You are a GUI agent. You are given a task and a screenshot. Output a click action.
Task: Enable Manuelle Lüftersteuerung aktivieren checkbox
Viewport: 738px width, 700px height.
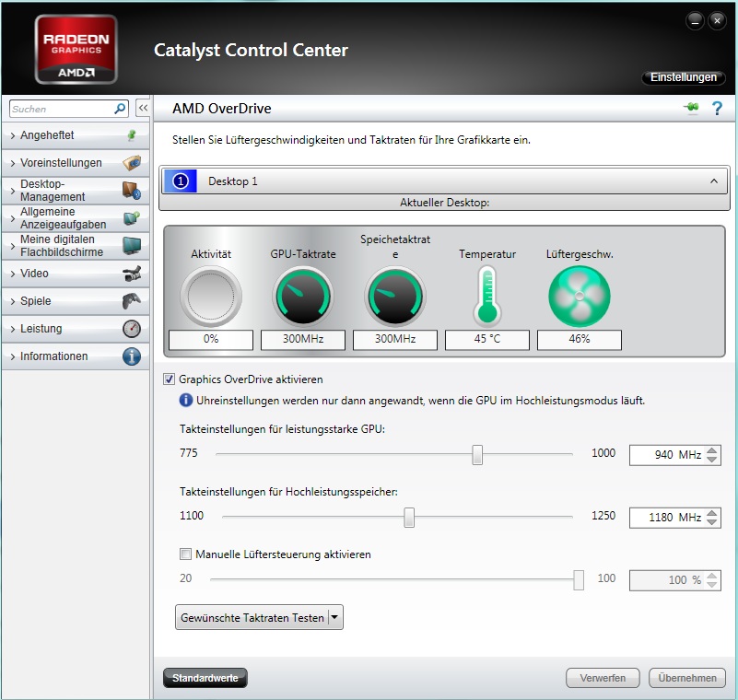coord(185,554)
